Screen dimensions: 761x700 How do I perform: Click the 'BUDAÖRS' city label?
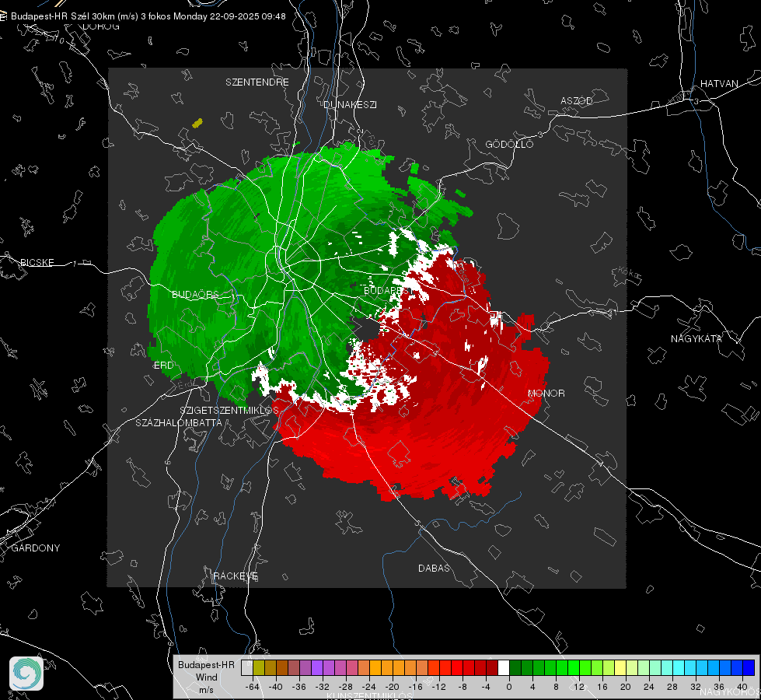coord(196,294)
